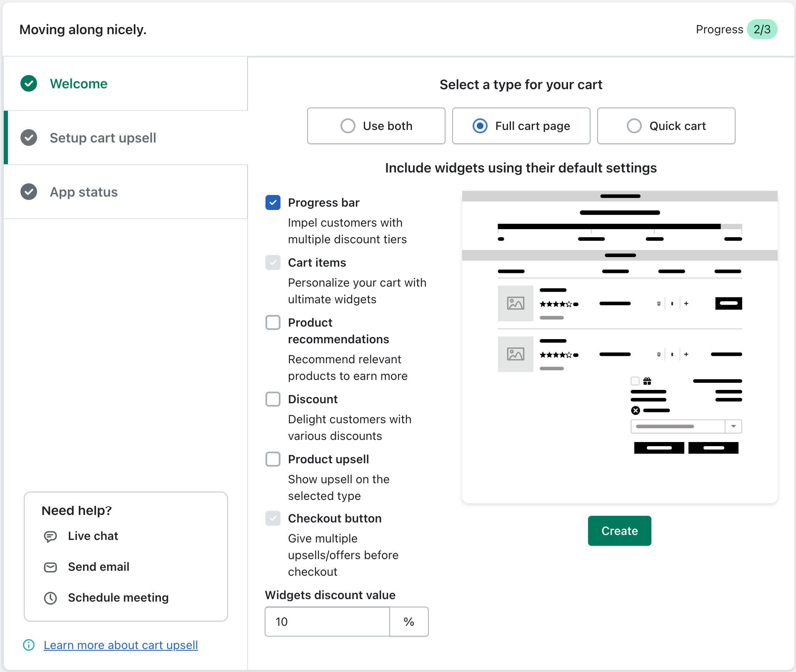Click the Live chat bubble icon
Viewport: 796px width, 672px height.
pyautogui.click(x=50, y=536)
